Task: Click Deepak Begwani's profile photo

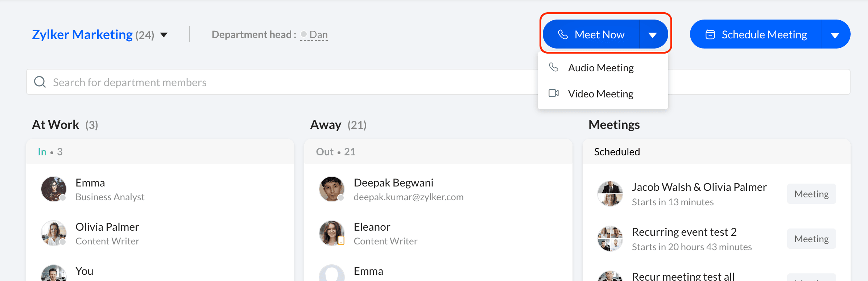Action: [x=331, y=189]
